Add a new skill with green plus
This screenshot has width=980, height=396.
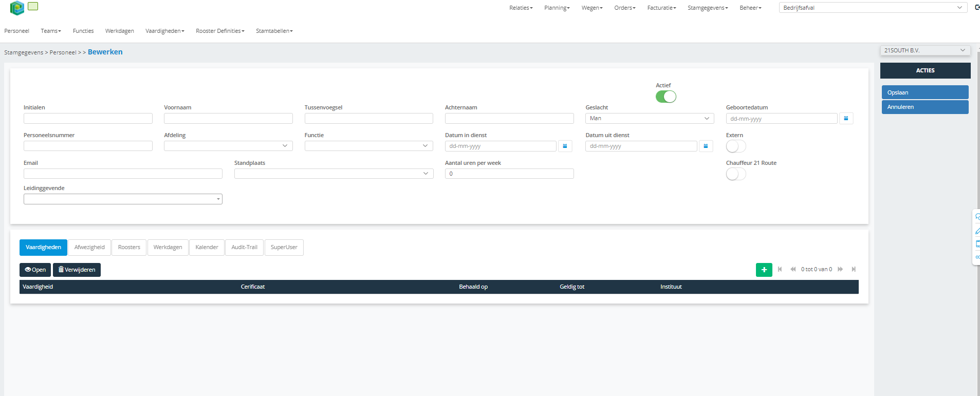point(764,270)
